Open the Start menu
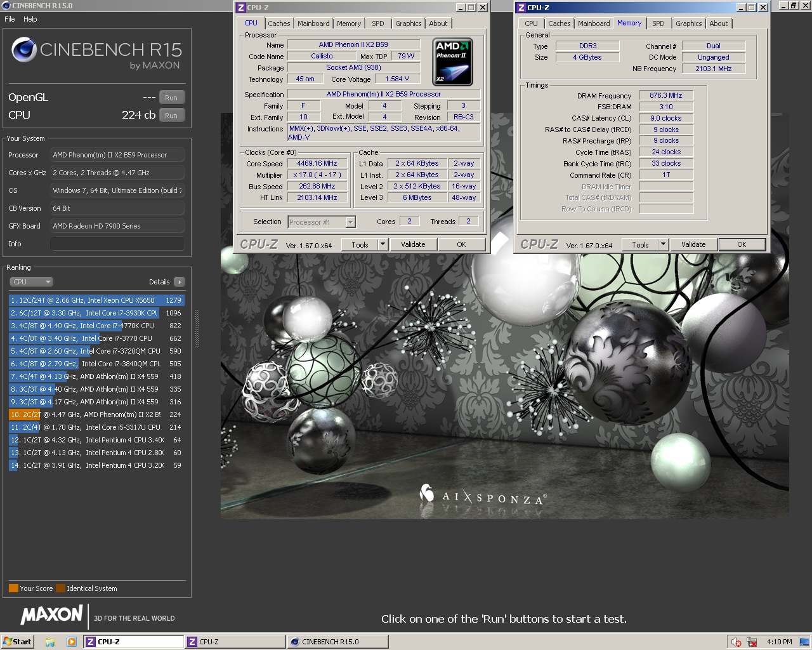The width and height of the screenshot is (812, 650). (17, 642)
